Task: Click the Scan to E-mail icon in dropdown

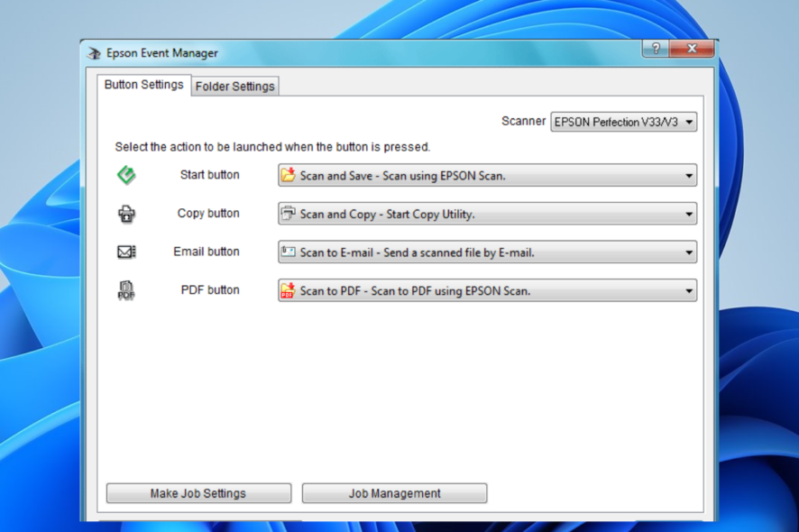Action: 289,252
